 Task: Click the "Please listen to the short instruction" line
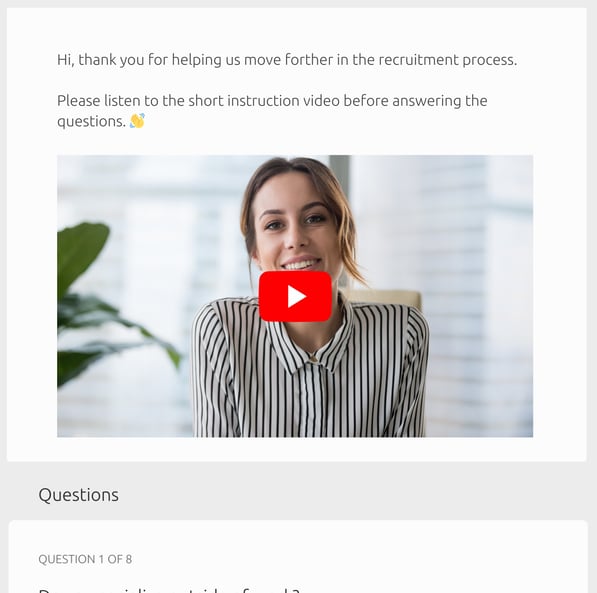pyautogui.click(x=198, y=101)
